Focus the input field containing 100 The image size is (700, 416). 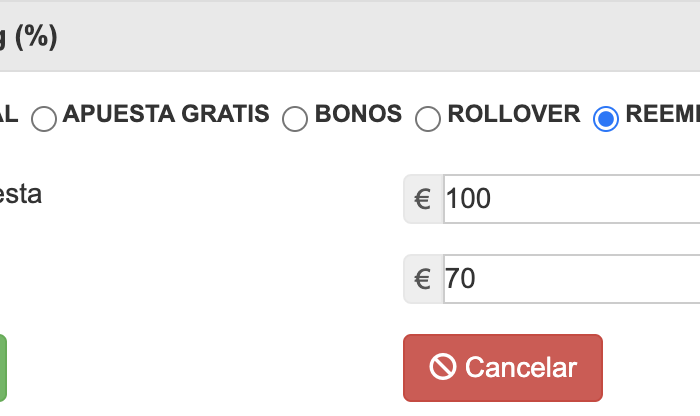pyautogui.click(x=570, y=199)
